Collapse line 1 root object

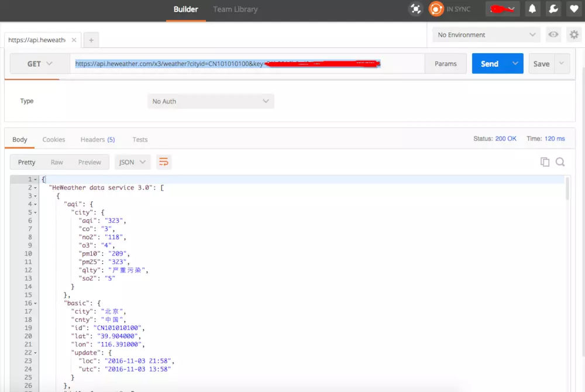[36, 180]
